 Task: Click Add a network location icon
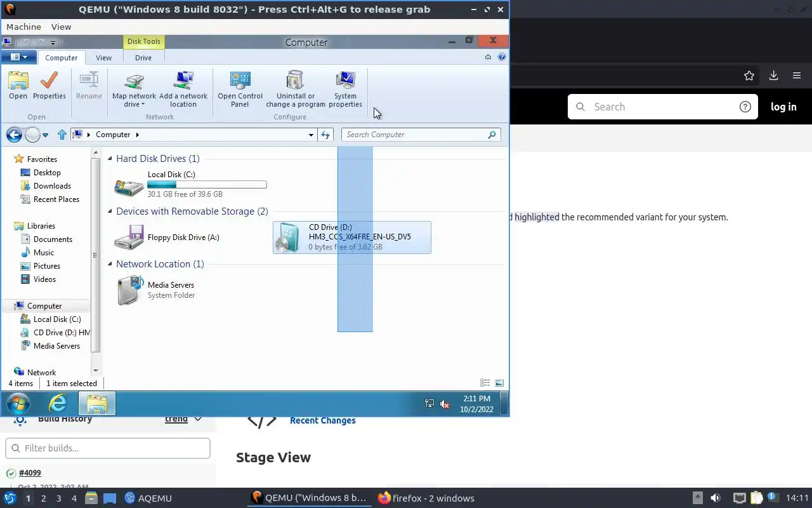coord(183,81)
